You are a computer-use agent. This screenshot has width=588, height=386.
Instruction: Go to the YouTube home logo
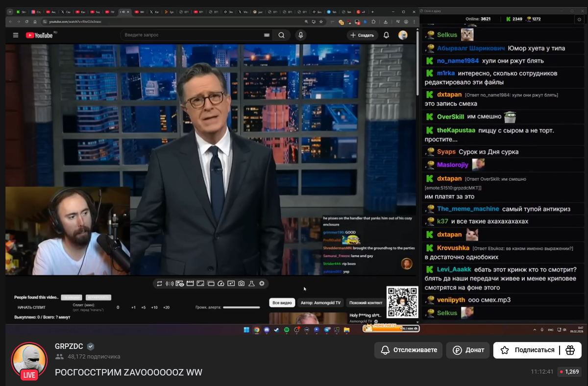[x=39, y=35]
